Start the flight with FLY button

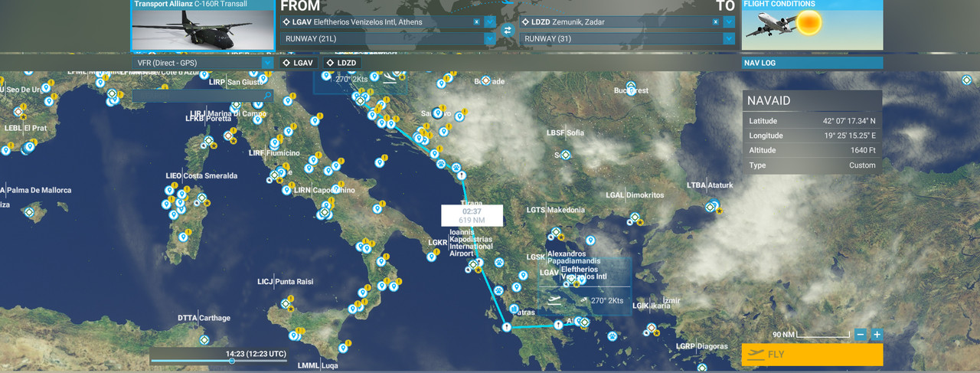coord(812,355)
